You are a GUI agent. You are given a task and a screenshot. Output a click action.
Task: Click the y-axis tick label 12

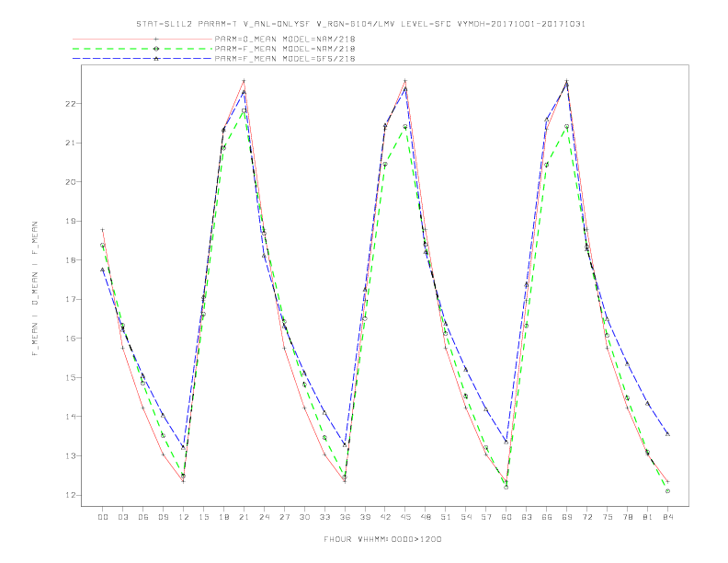click(71, 495)
